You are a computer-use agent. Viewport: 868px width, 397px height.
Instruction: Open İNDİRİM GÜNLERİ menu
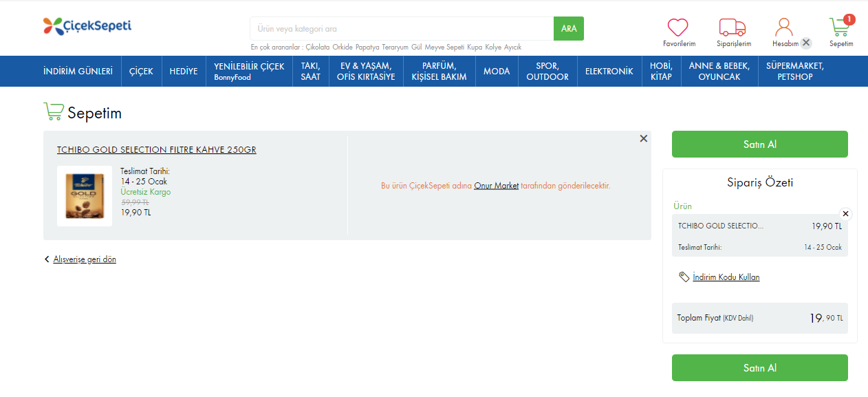(78, 72)
